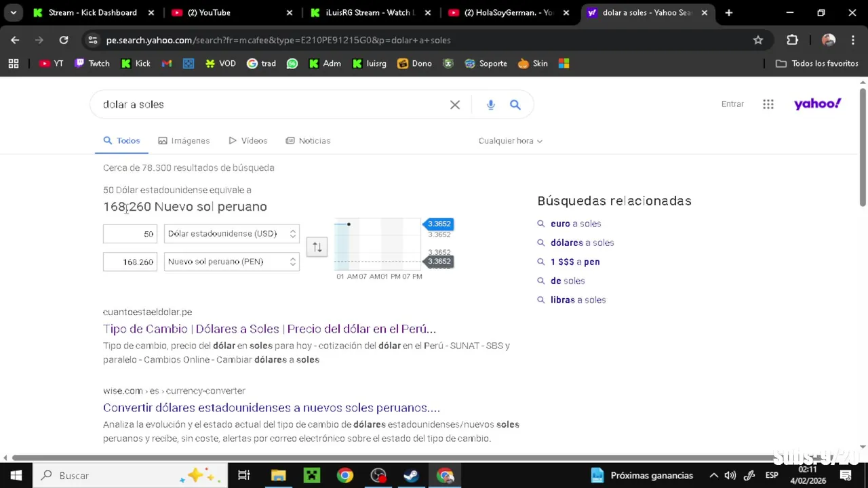Open File Explorer from the taskbar

pos(279,475)
